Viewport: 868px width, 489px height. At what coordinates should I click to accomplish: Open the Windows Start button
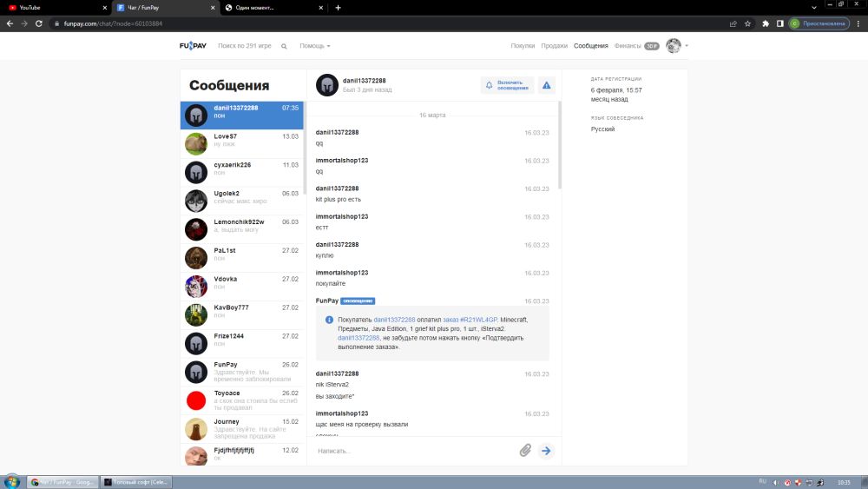11,482
